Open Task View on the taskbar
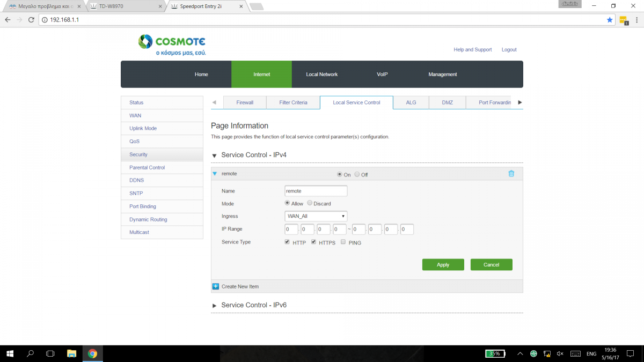 coord(50,354)
